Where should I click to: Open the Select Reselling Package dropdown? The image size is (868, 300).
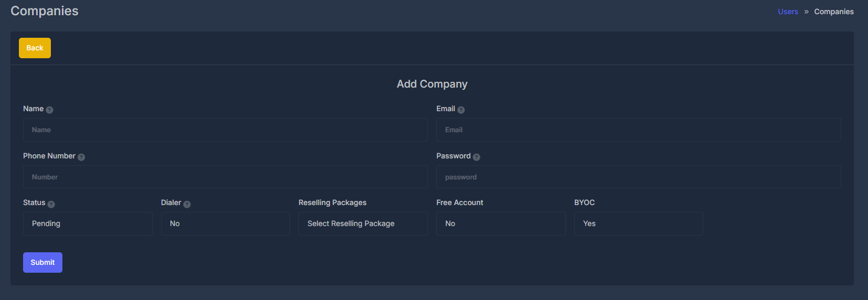click(363, 223)
